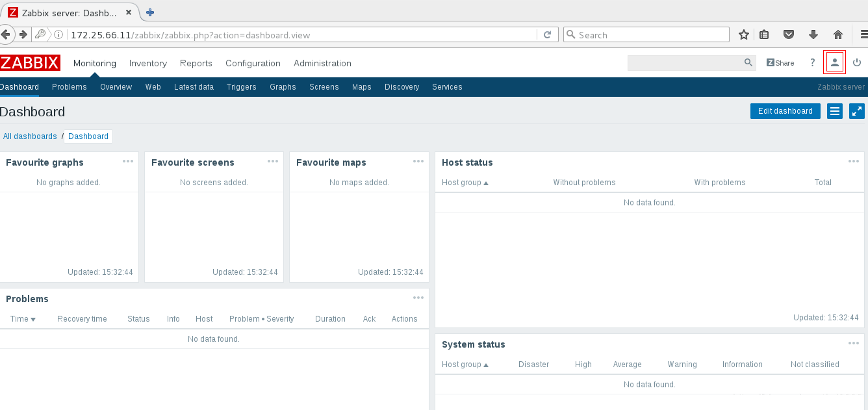868x410 pixels.
Task: Click the Zabbix logo
Action: (30, 63)
